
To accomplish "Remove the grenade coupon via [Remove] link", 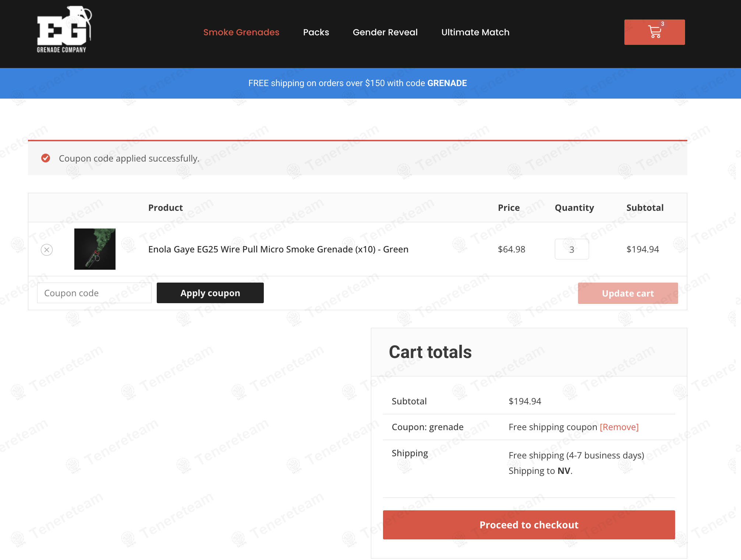I will pyautogui.click(x=619, y=427).
